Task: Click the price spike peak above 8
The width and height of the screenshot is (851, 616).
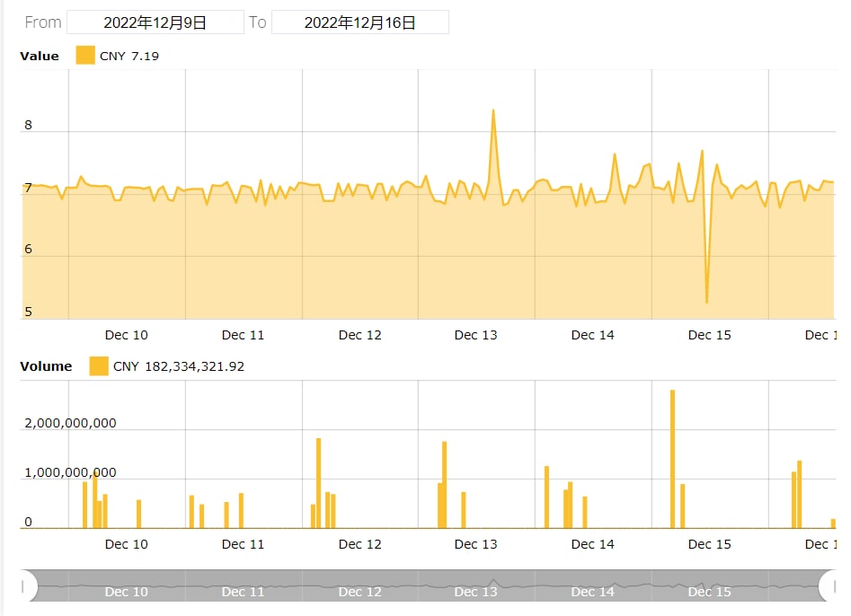Action: (493, 111)
